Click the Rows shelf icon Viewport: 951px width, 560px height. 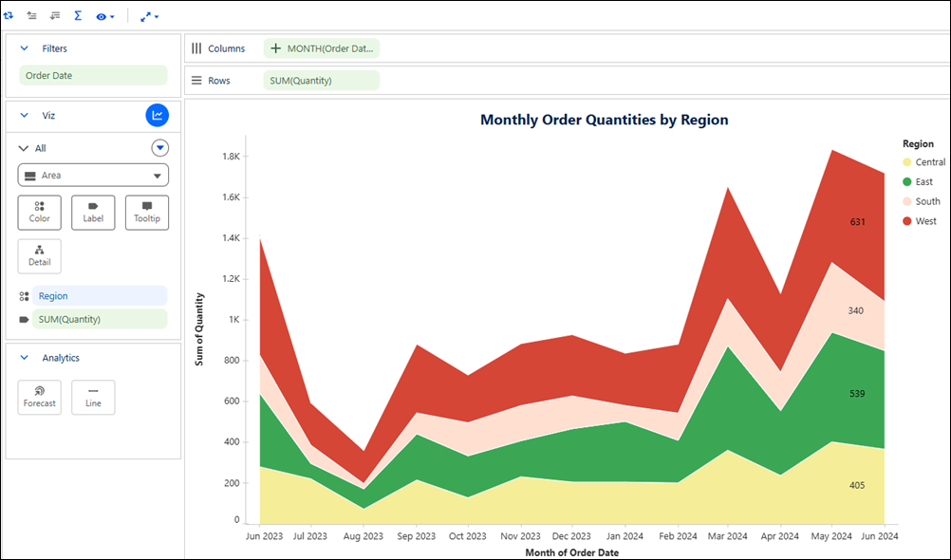coord(196,81)
